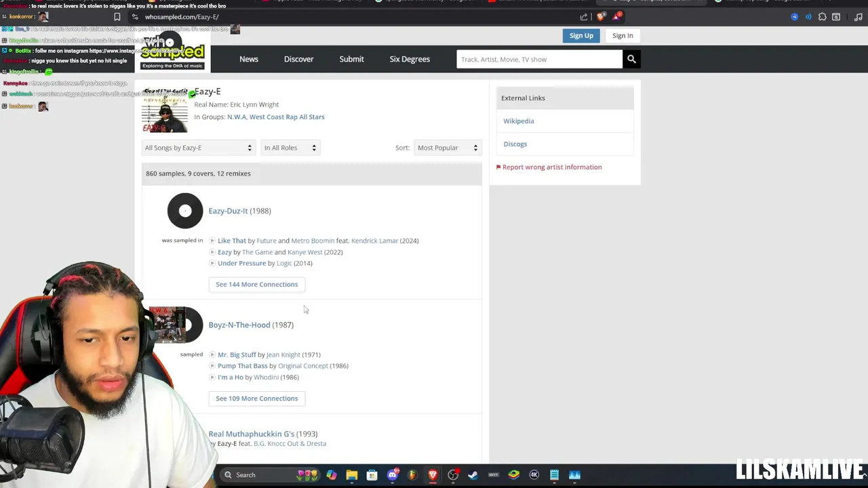Open the West Coast Rap All Stars link
This screenshot has width=868, height=488.
tap(287, 117)
